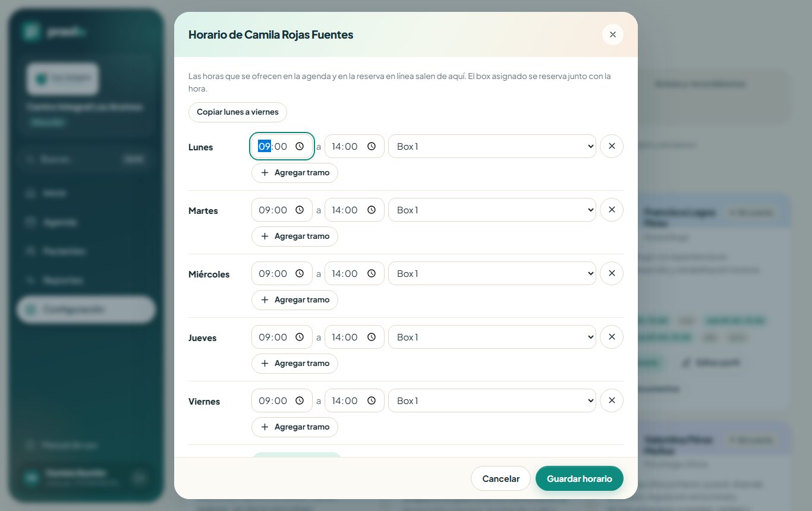Screen dimensions: 812x511
Task: Click the Copiar lunes a viernes button
Action: [x=238, y=112]
